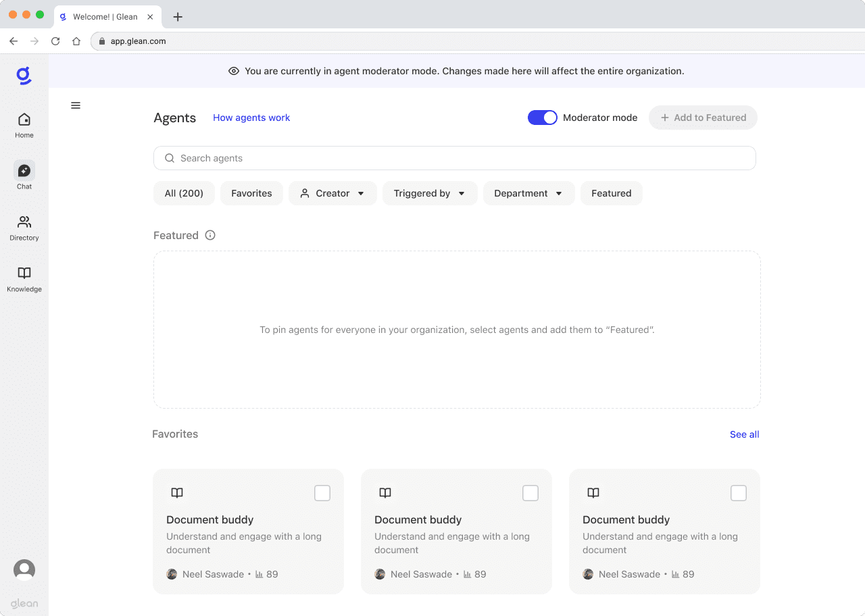Select the Featured filter chip
This screenshot has width=865, height=616.
612,193
